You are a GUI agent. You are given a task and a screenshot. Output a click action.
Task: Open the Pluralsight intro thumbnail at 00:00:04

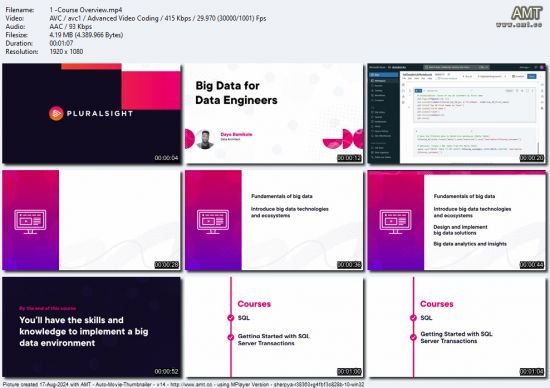coord(92,113)
